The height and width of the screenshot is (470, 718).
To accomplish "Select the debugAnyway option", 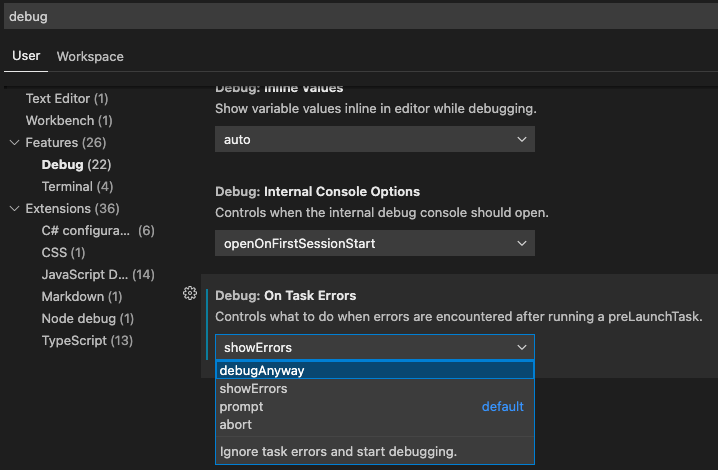I will pyautogui.click(x=375, y=370).
